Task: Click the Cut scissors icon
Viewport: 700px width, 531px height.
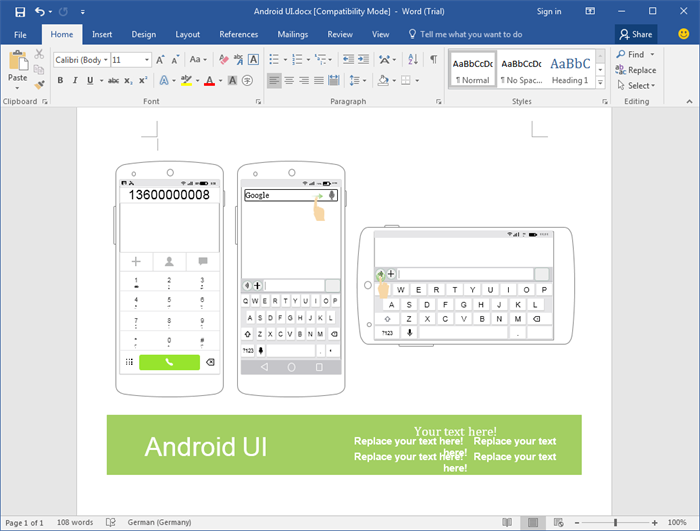Action: click(x=39, y=56)
